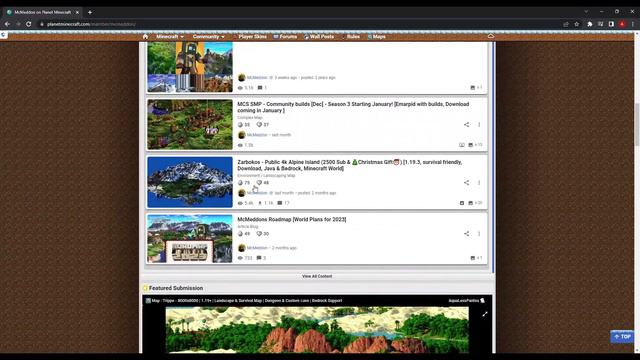Go to the Planet Minecraft home icon

145,36
